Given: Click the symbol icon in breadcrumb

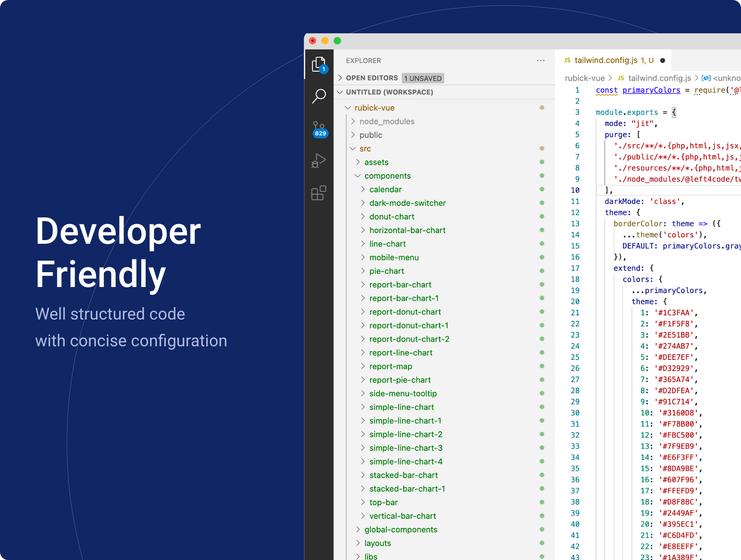Looking at the screenshot, I should coord(706,78).
